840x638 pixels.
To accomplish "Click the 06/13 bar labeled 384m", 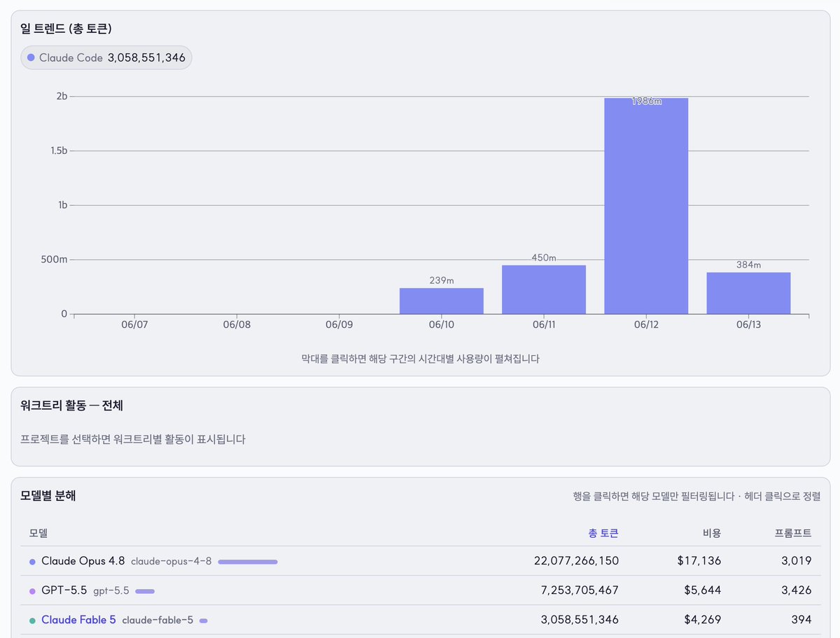I will point(748,293).
